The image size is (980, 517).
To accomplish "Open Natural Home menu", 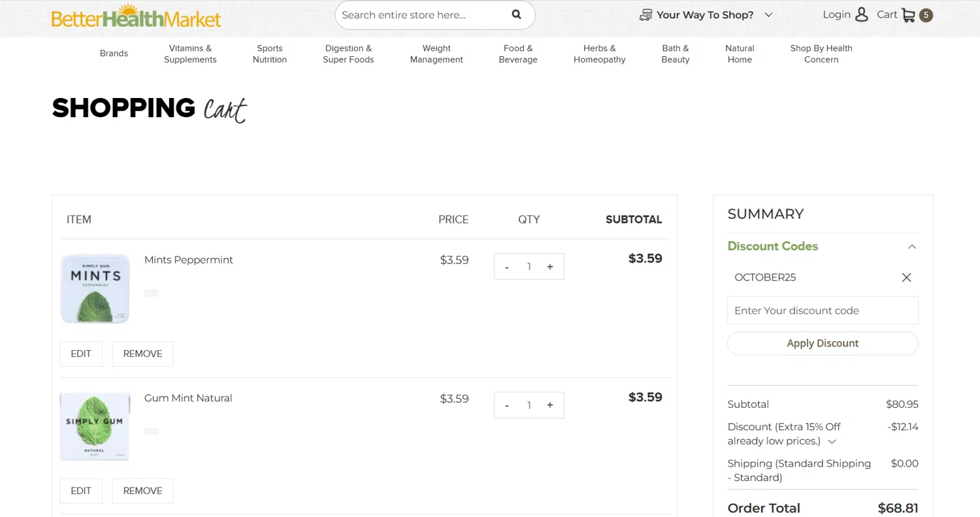I will (740, 54).
